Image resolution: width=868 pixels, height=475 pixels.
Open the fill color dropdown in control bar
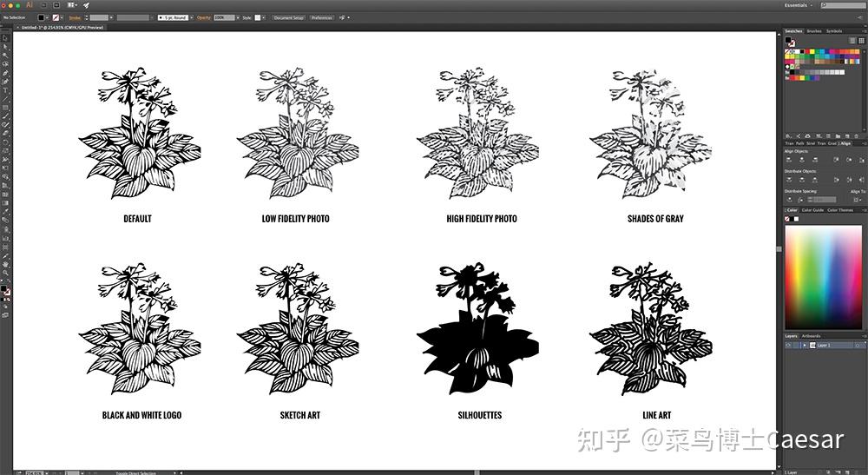tap(47, 17)
